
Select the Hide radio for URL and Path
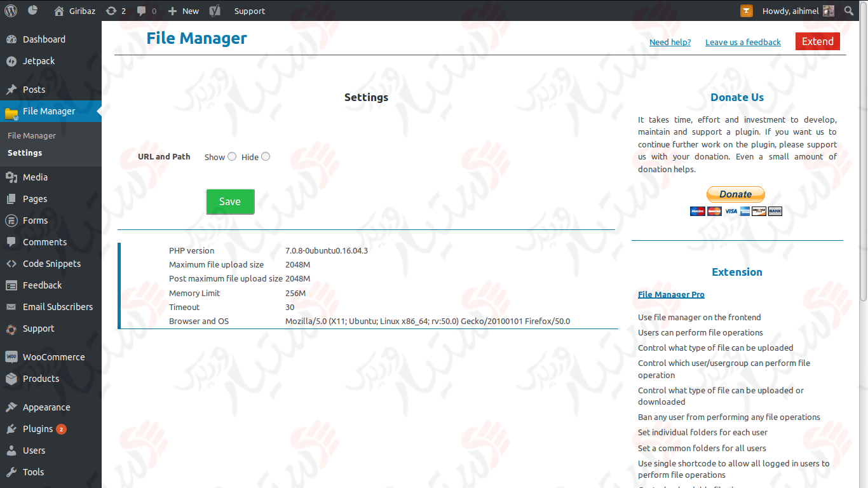(x=265, y=156)
